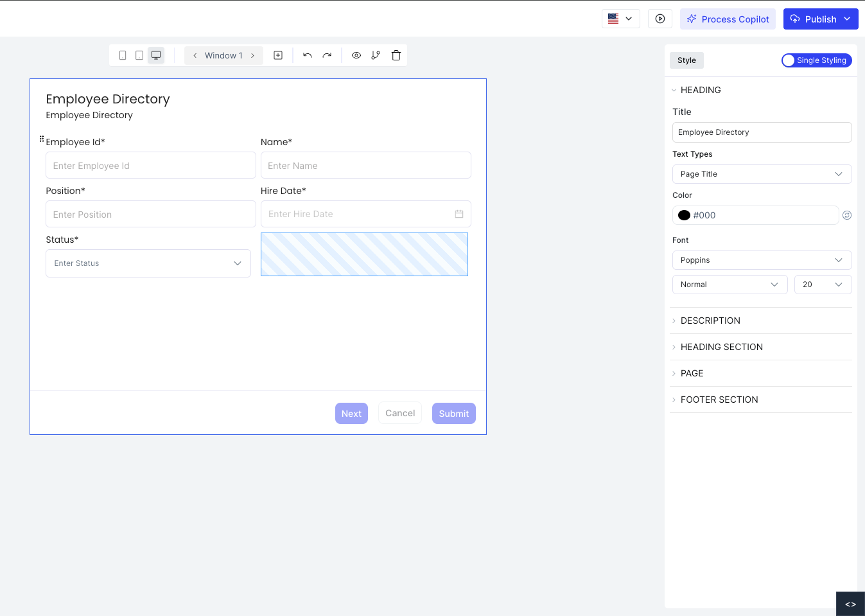
Task: Start the run playback control
Action: [660, 18]
